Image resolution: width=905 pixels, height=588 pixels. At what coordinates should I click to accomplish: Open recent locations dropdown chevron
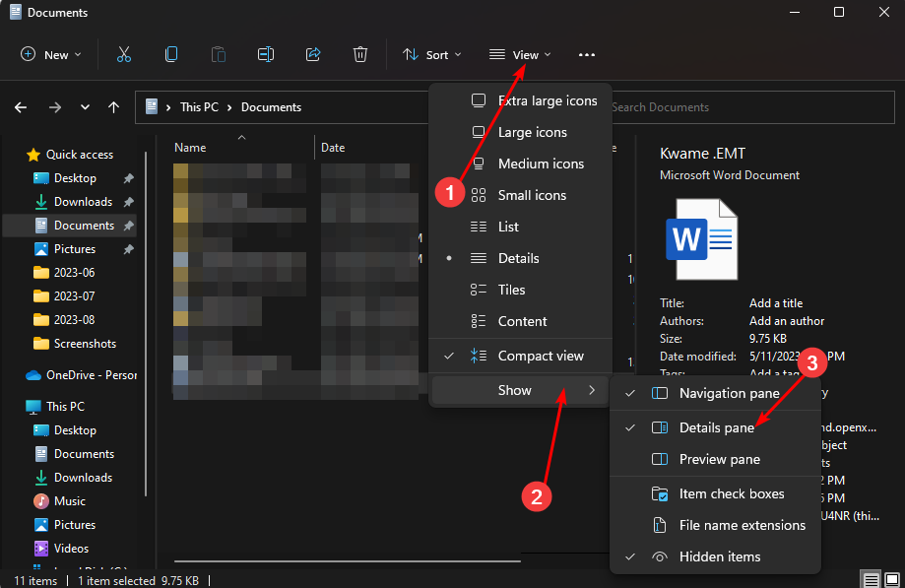(85, 107)
